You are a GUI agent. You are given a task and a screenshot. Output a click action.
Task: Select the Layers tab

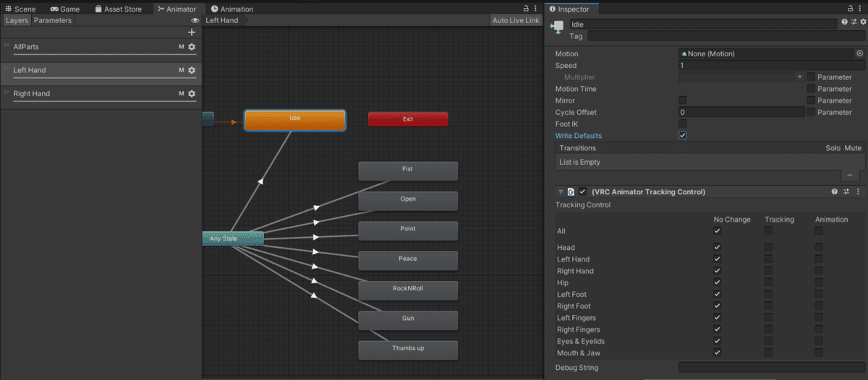pos(17,20)
